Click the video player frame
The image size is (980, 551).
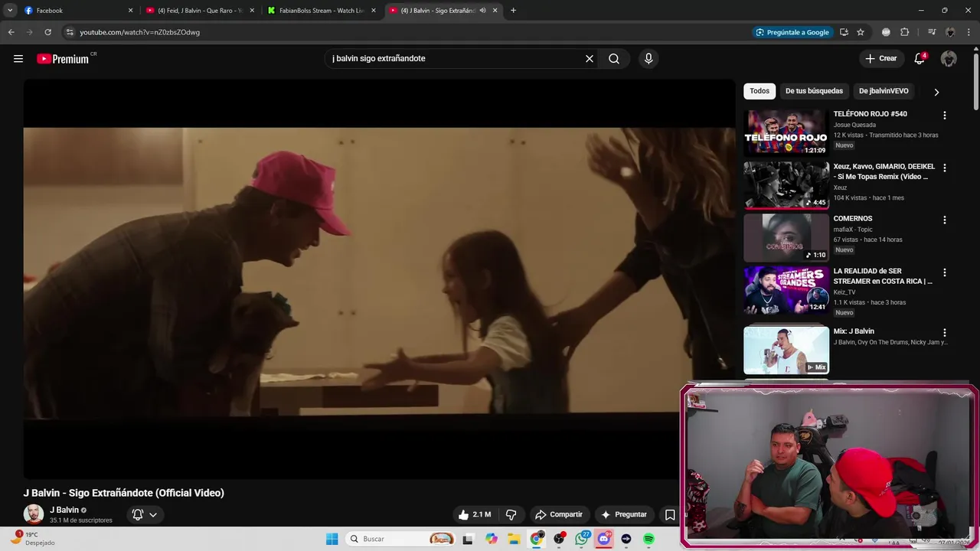coord(379,279)
